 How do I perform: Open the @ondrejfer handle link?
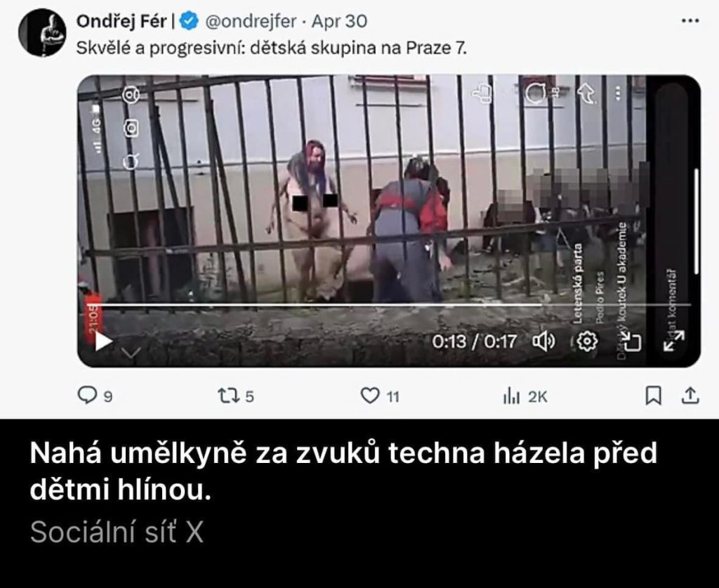click(x=251, y=21)
